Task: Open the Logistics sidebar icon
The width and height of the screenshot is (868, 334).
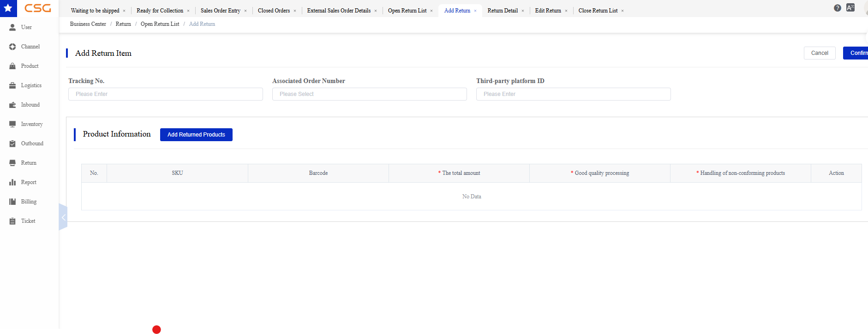Action: [12, 85]
